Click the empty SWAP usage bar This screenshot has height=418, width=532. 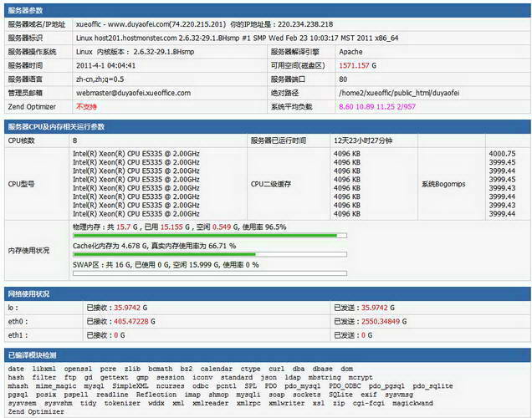[210, 273]
